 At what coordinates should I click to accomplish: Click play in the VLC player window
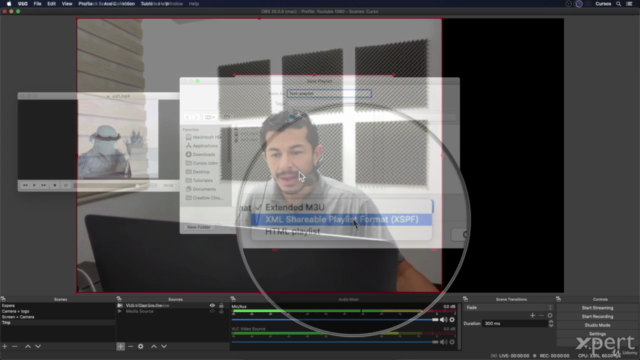coord(34,185)
